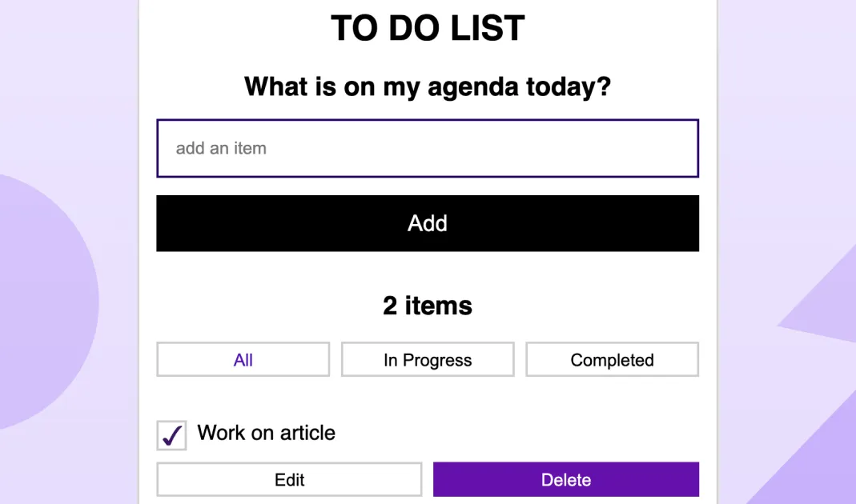Click the purple checkmark icon
Screen dimensions: 856x504
(171, 436)
